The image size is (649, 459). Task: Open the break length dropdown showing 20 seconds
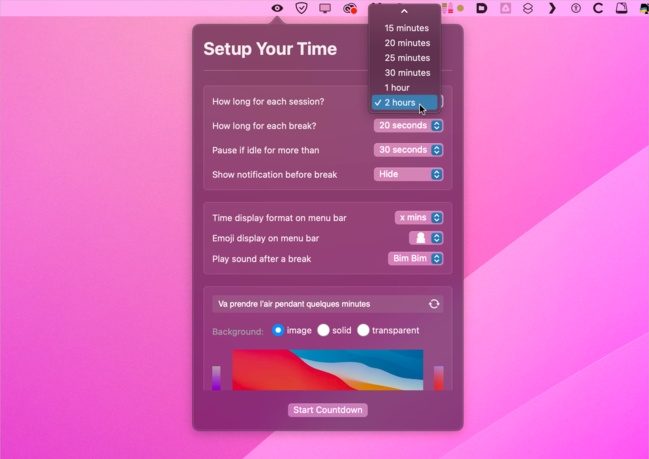pos(408,126)
